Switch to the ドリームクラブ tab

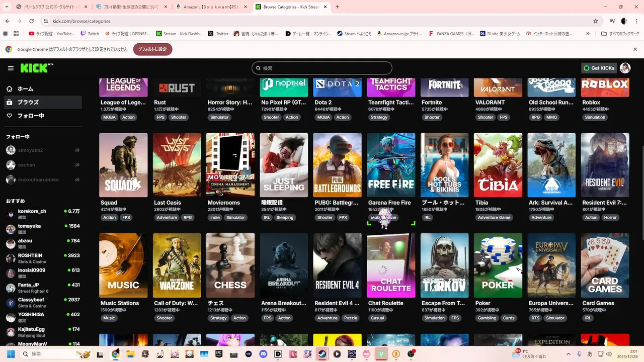[50, 7]
